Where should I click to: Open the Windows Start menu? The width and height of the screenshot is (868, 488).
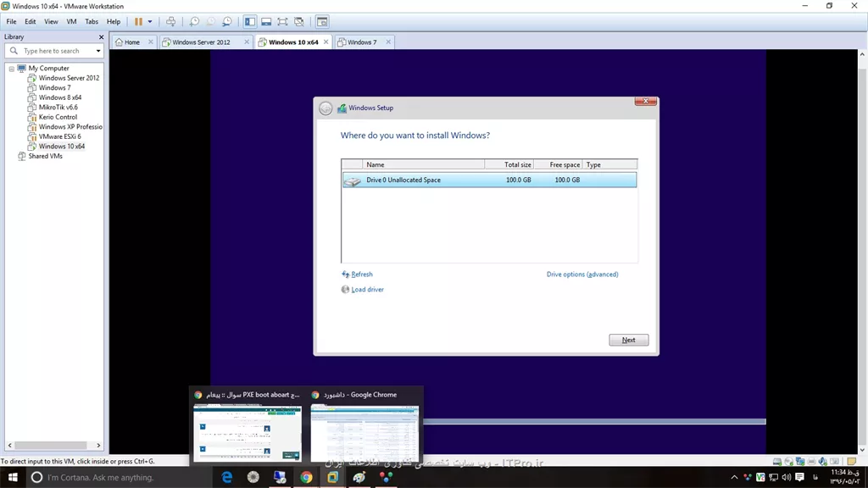point(13,477)
